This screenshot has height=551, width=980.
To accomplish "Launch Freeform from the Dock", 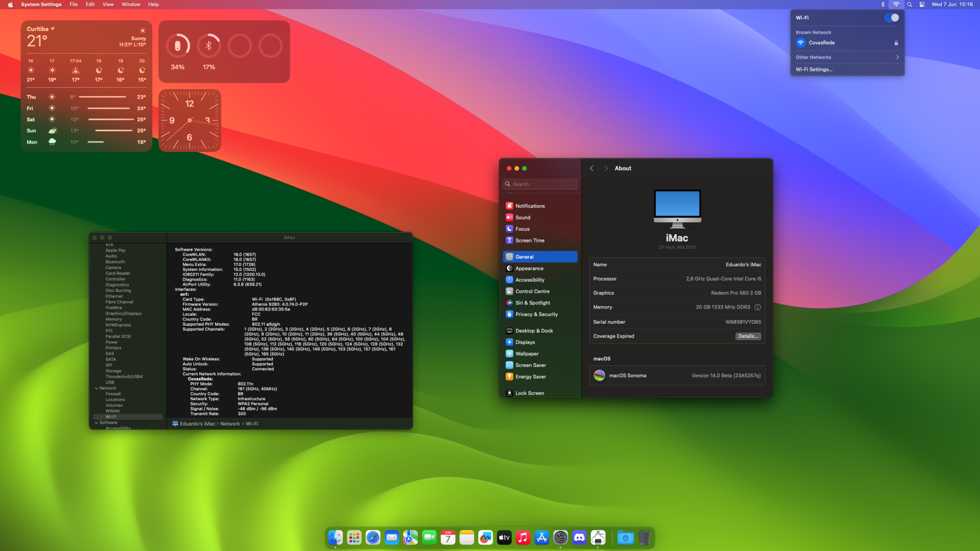I will pyautogui.click(x=485, y=538).
